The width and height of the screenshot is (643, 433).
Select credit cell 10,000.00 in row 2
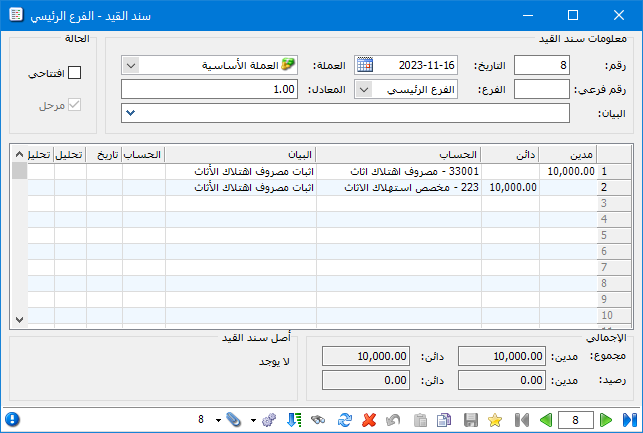tap(510, 187)
